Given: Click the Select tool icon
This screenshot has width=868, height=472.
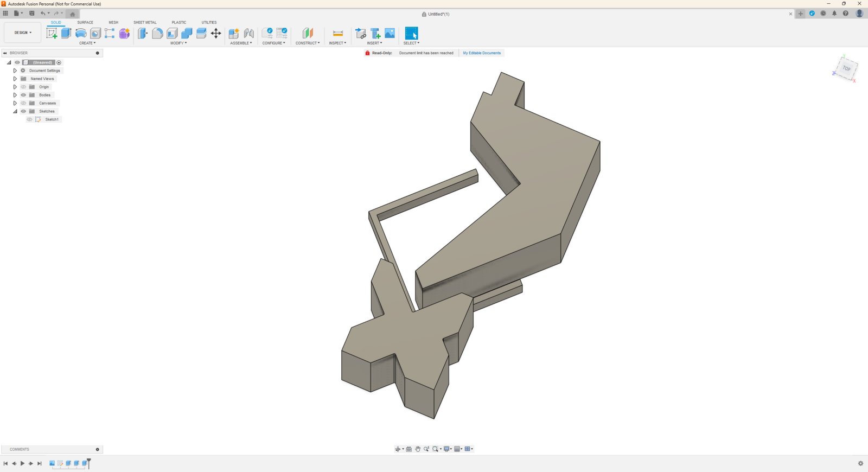Looking at the screenshot, I should pos(412,33).
